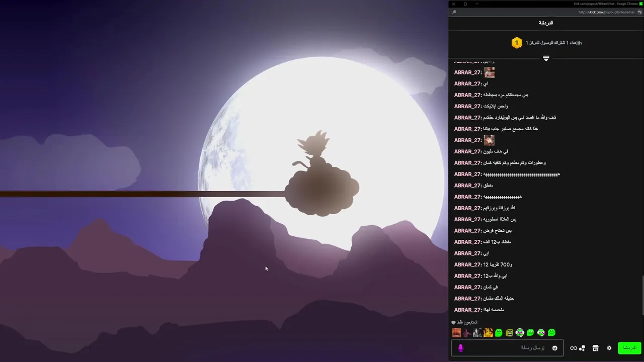Click the message 'الله يرزقنا ويرزقهم'

pyautogui.click(x=499, y=208)
